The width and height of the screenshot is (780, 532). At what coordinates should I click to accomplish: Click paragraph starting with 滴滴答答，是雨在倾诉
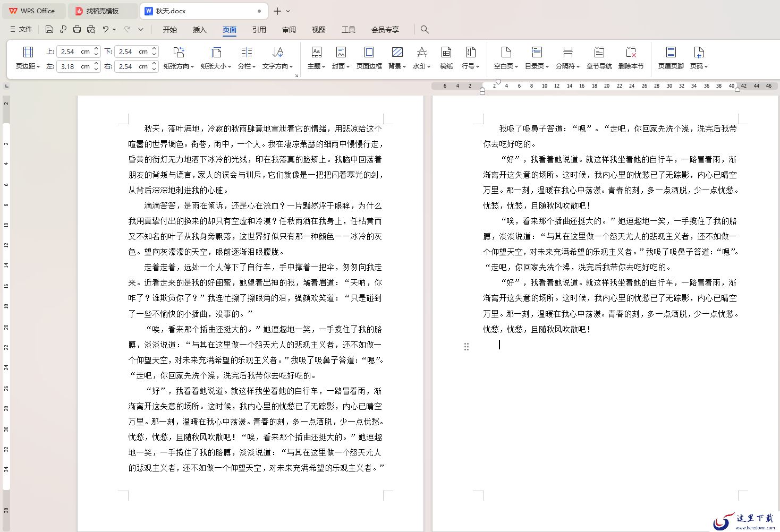(255, 228)
